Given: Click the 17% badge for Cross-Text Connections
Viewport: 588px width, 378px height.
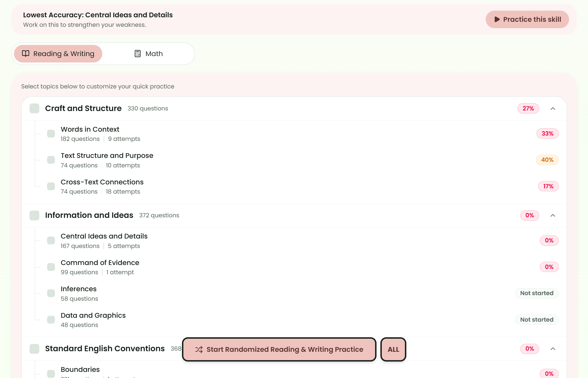Looking at the screenshot, I should (548, 186).
